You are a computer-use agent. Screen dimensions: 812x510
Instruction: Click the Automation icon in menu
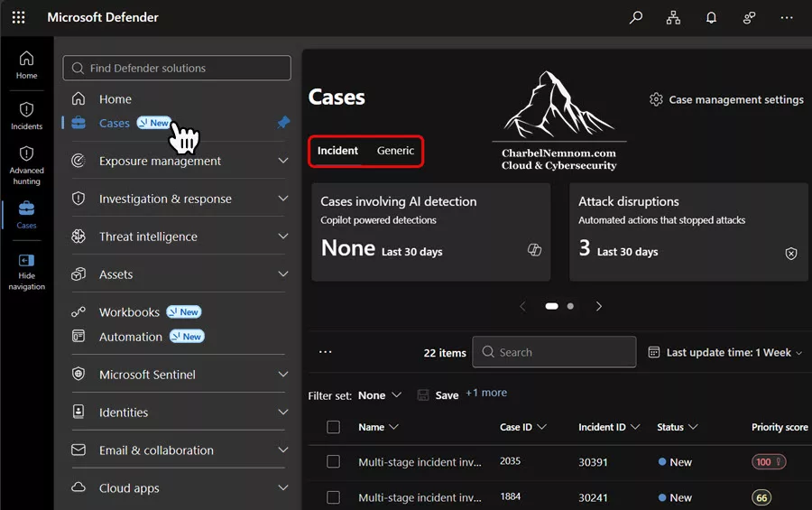[78, 336]
